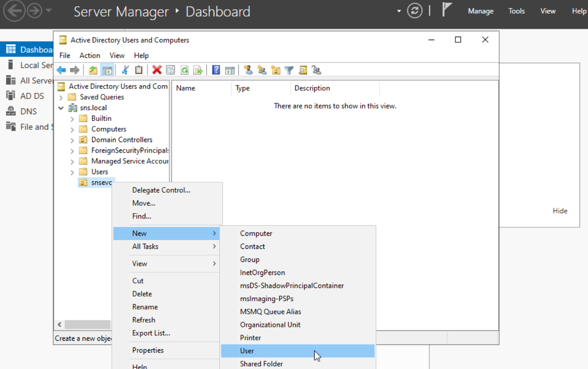This screenshot has width=588, height=369.
Task: Open Properties via toolbar sheet icon
Action: [x=171, y=70]
